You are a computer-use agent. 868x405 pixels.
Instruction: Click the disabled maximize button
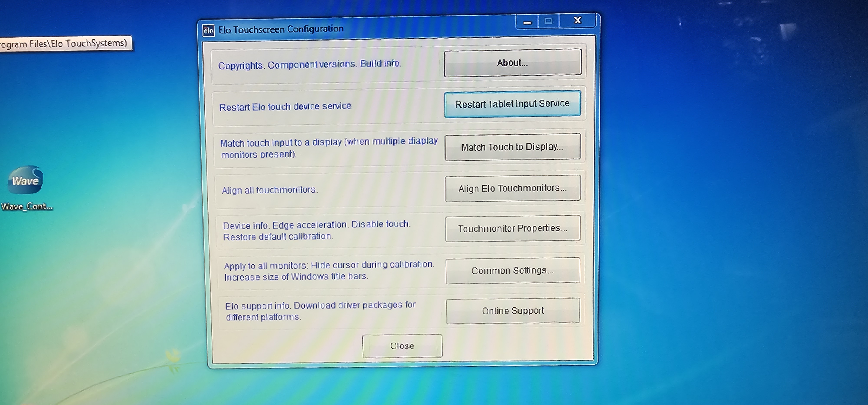549,21
